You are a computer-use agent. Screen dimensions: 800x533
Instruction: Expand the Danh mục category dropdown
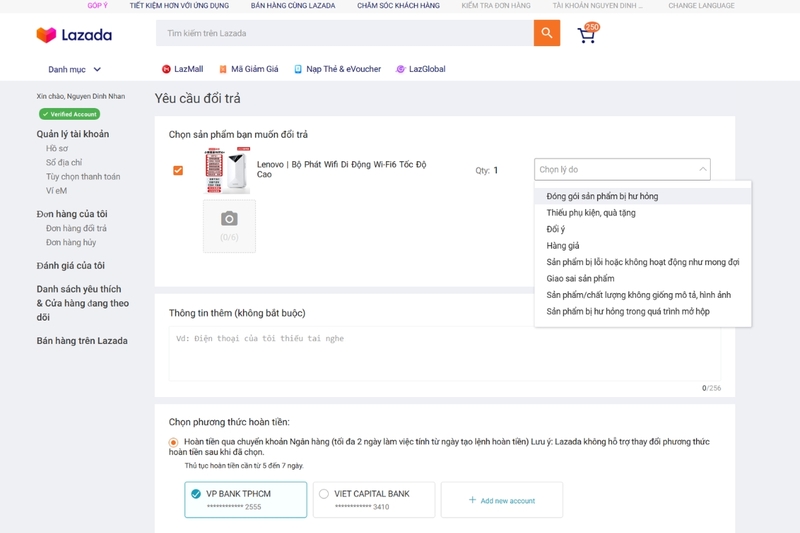point(75,69)
